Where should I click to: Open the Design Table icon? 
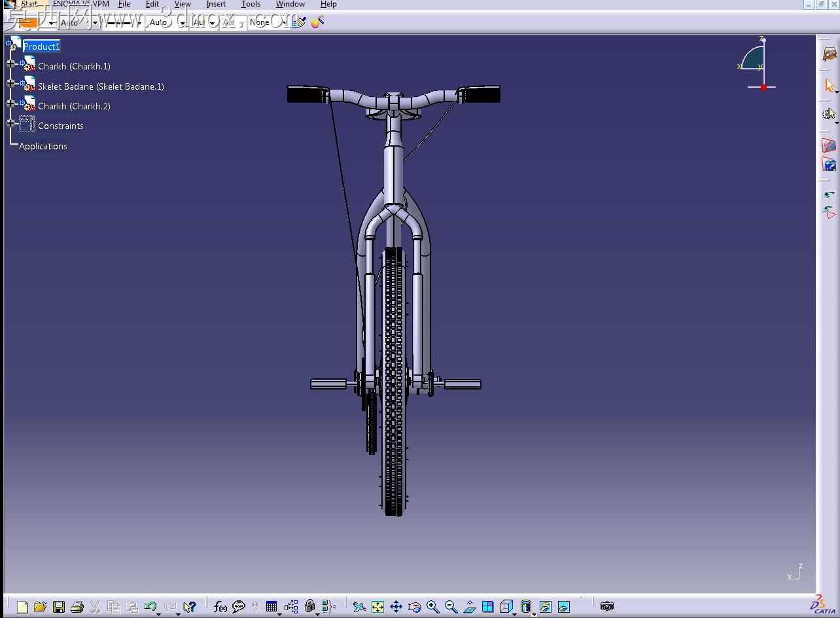click(271, 607)
